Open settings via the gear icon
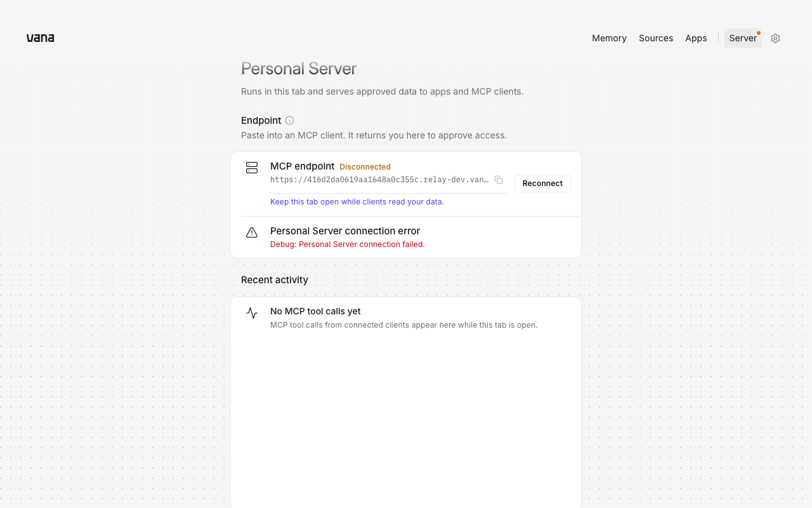The width and height of the screenshot is (812, 508). (x=775, y=38)
